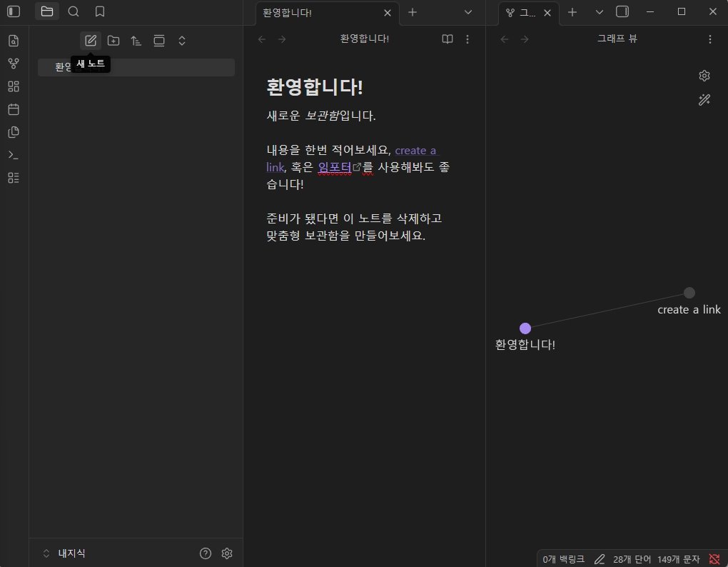
Task: Toggle the right sidebar icon
Action: pos(622,11)
